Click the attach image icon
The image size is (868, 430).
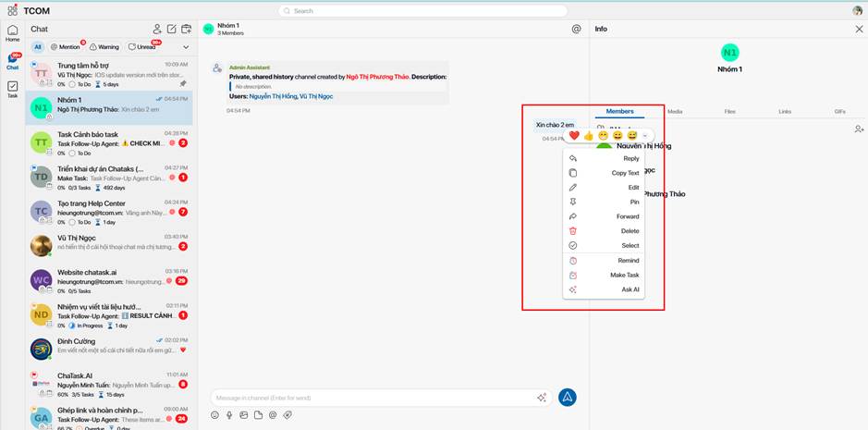(243, 414)
